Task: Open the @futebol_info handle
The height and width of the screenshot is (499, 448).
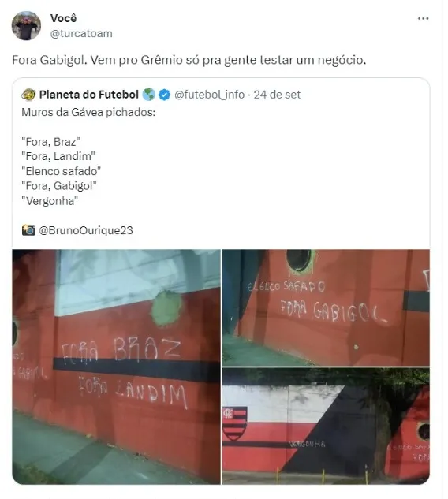Action: [x=210, y=95]
